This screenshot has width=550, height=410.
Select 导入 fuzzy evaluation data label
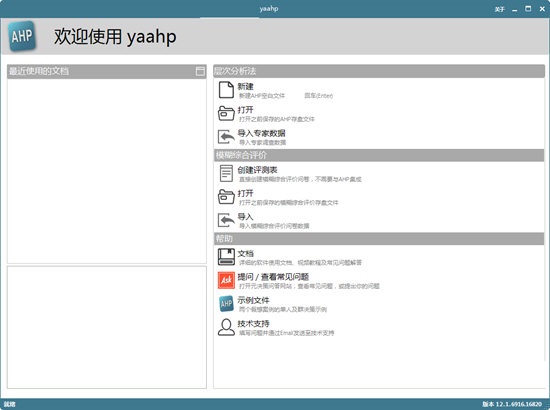tap(245, 216)
